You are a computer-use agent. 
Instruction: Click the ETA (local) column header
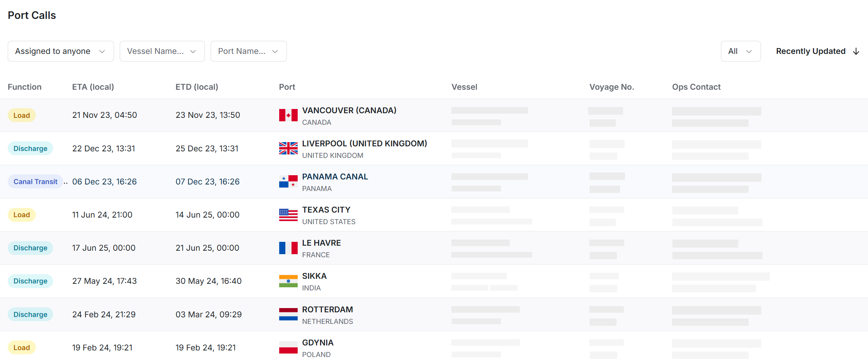[93, 87]
